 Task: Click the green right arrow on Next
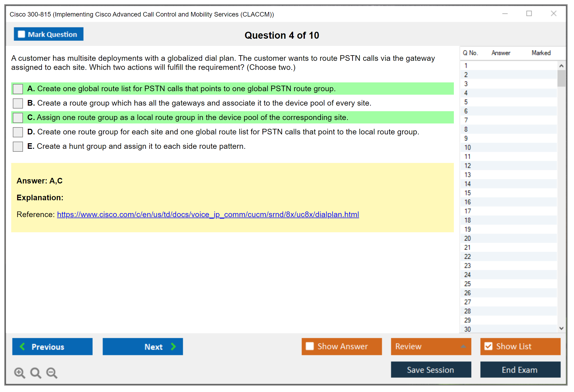tap(173, 346)
